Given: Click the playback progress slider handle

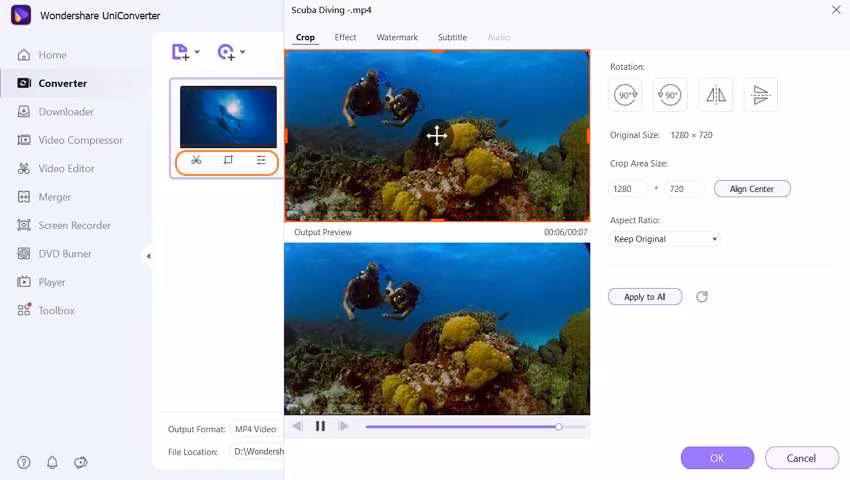Looking at the screenshot, I should point(558,427).
